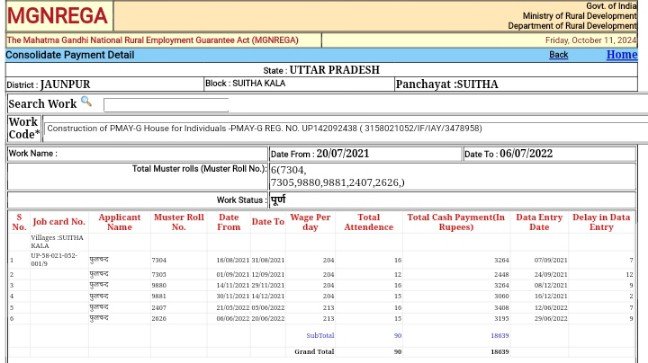Click cash payment 3195 cell
This screenshot has width=648, height=363.
click(501, 319)
